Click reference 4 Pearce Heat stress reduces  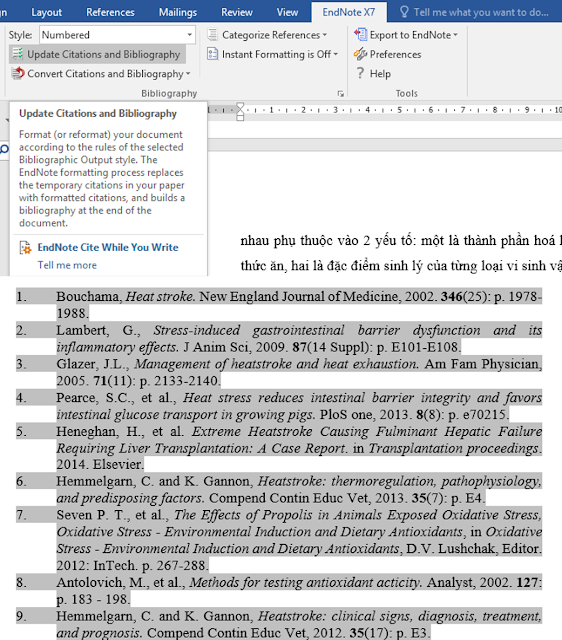[x=279, y=406]
